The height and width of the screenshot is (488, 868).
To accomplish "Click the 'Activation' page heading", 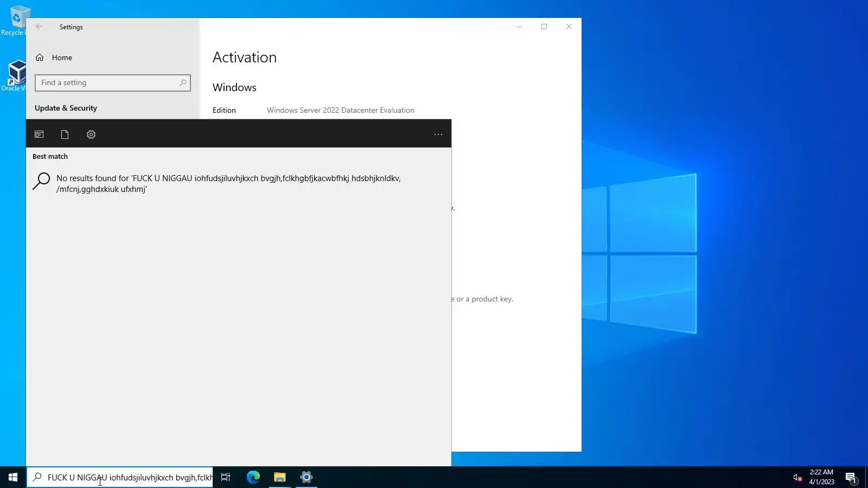I will (x=245, y=57).
